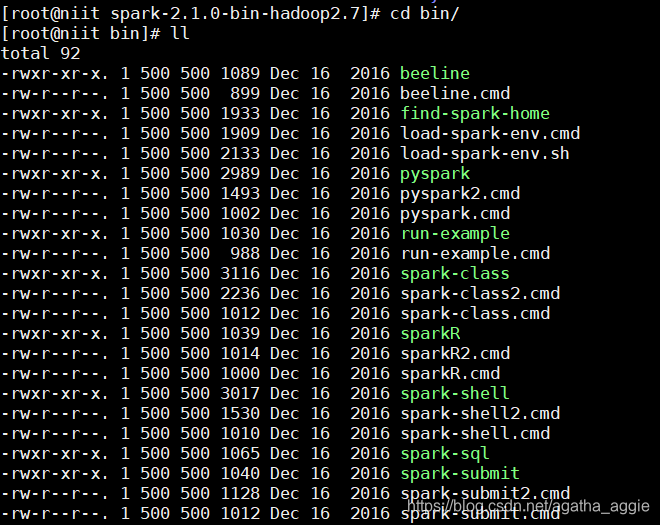
Task: Select the green 'find-spark-home' file name
Action: [x=475, y=113]
